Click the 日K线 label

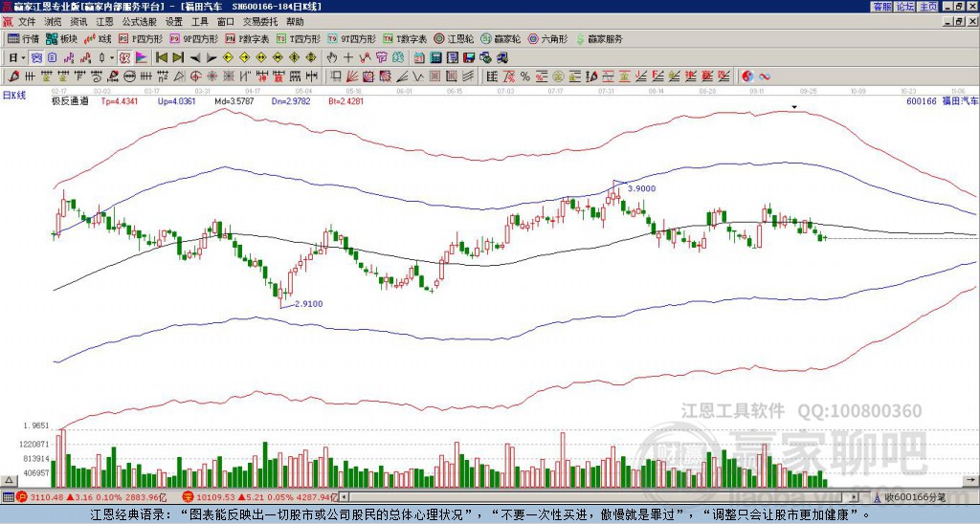pyautogui.click(x=13, y=96)
